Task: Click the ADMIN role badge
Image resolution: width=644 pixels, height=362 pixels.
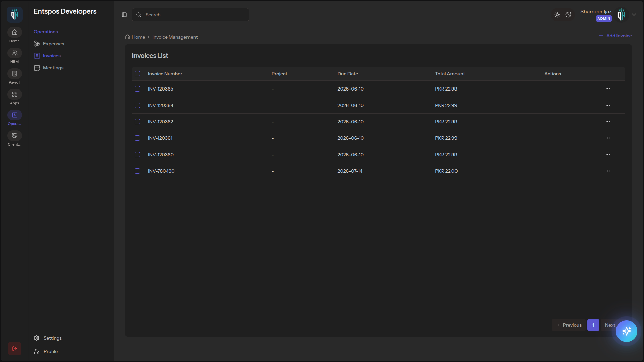Action: click(604, 19)
